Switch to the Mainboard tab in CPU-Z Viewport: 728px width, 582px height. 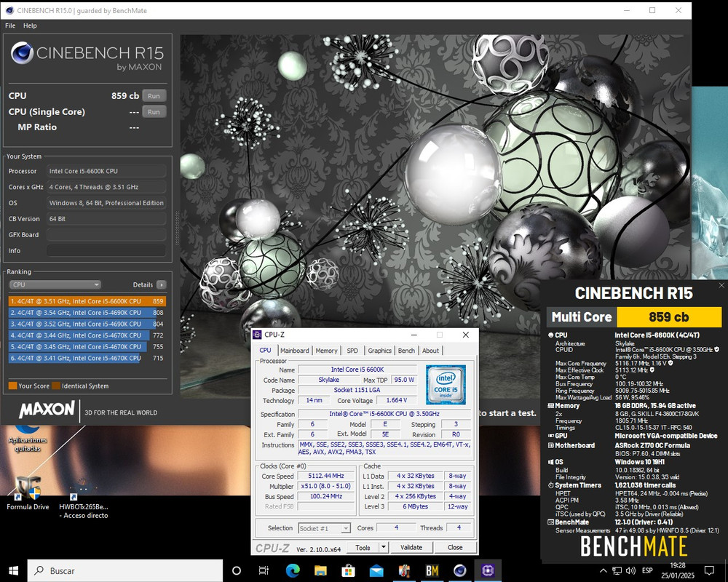point(294,351)
